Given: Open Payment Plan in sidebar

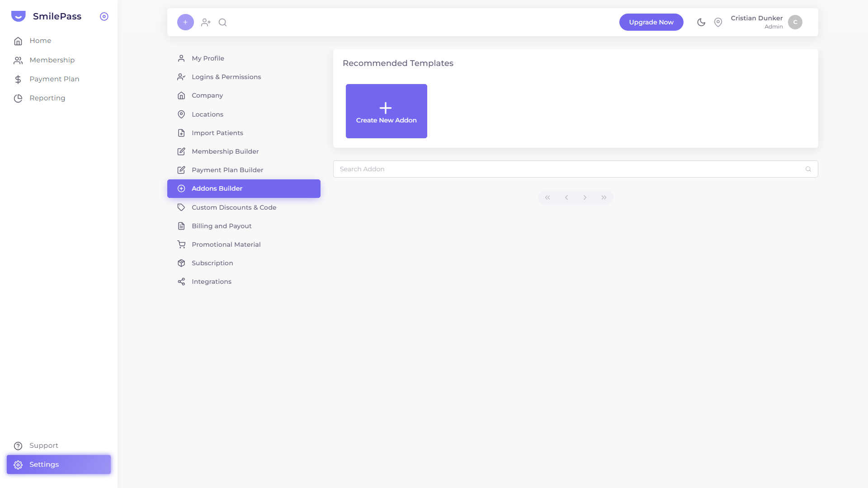Looking at the screenshot, I should [x=59, y=79].
